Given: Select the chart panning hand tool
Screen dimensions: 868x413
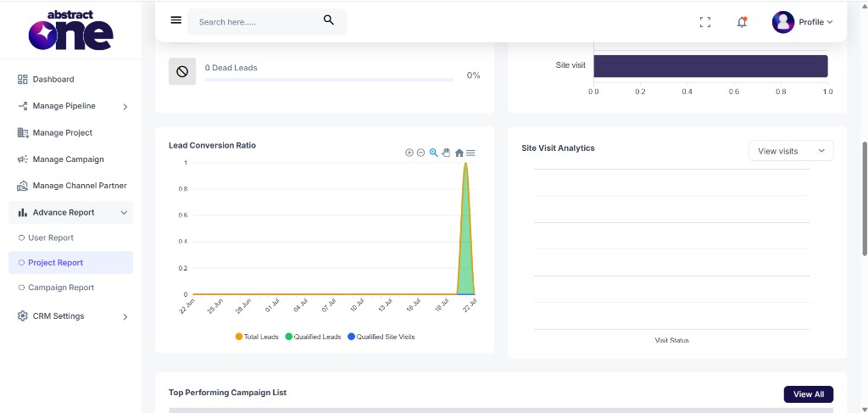Looking at the screenshot, I should point(446,153).
